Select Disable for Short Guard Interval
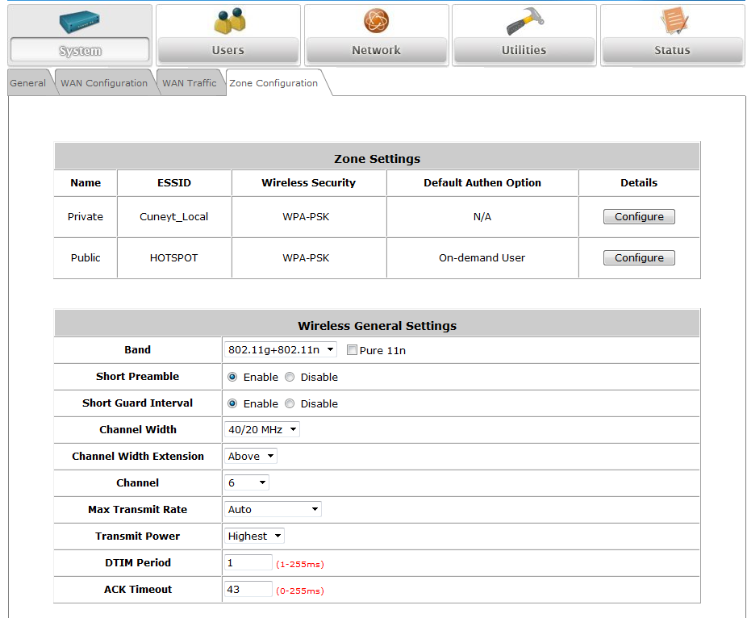Viewport: 751px width, 618px height. pyautogui.click(x=290, y=404)
